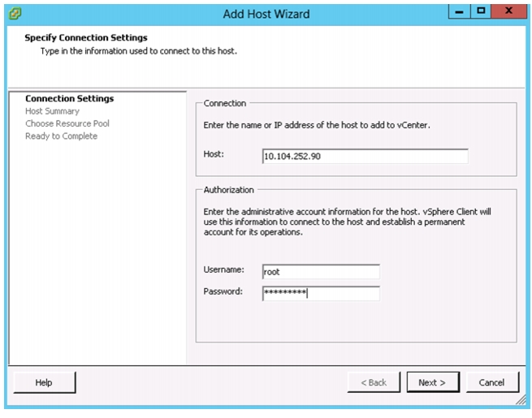Open Help for the wizard
The height and width of the screenshot is (418, 532).
(45, 382)
